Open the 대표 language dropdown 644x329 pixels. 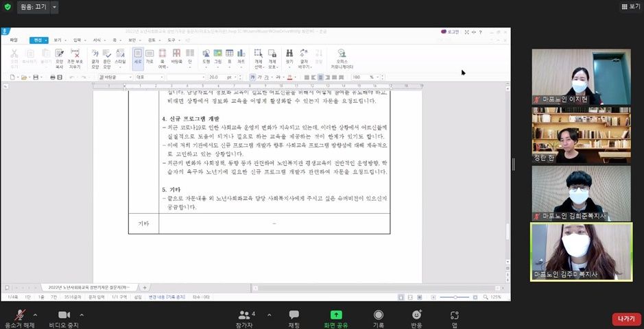click(x=150, y=77)
